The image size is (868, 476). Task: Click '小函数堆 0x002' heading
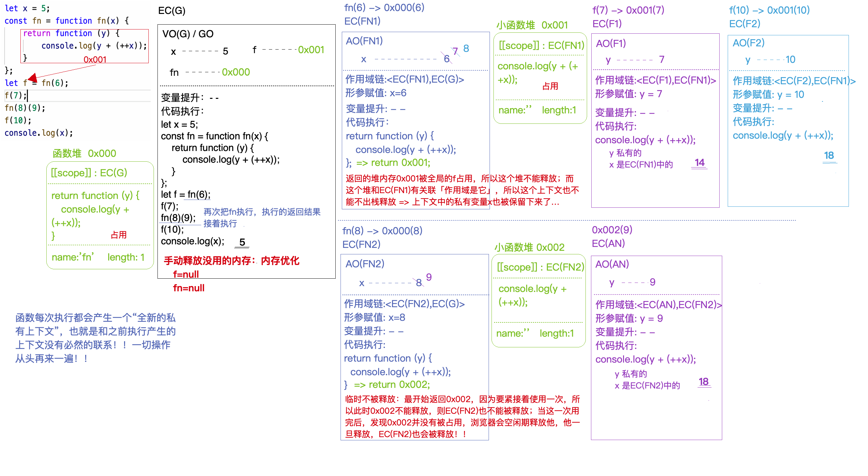pos(529,248)
